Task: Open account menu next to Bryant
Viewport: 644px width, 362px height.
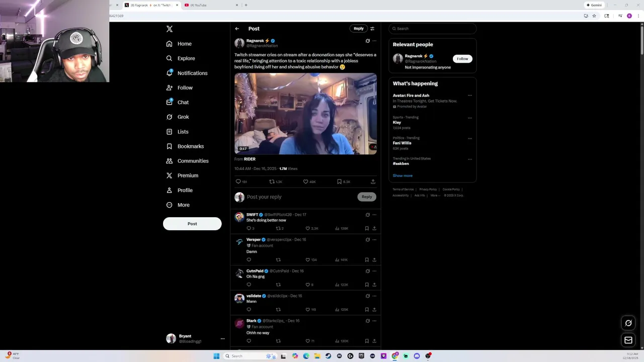Action: (x=222, y=339)
